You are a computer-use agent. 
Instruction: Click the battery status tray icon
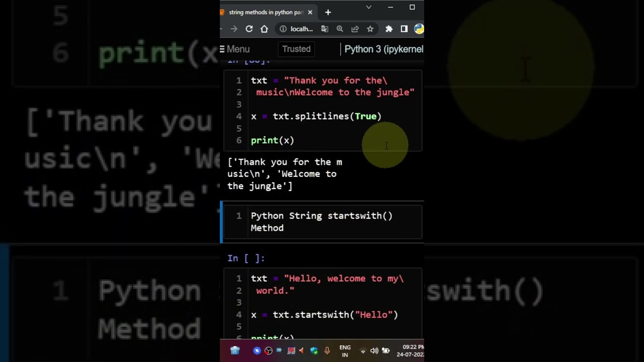[386, 351]
